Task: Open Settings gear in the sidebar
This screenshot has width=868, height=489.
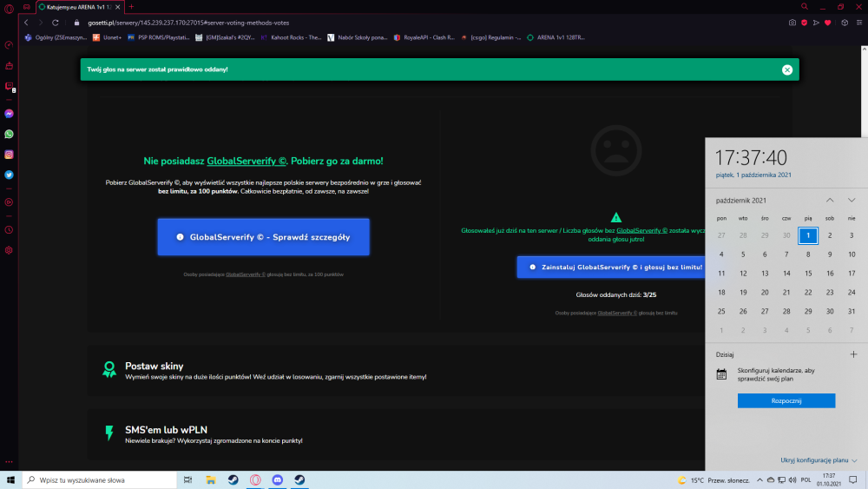Action: point(9,250)
